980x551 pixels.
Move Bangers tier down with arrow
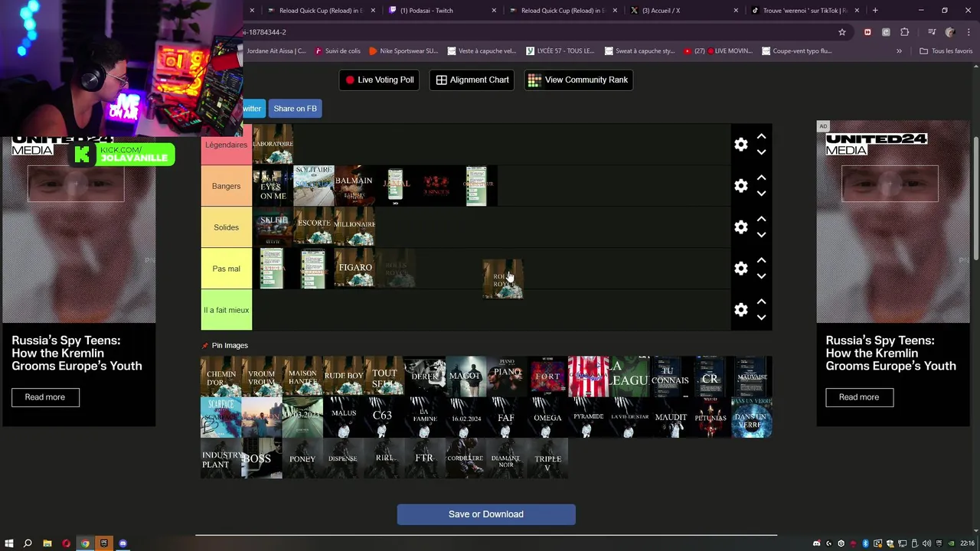761,194
